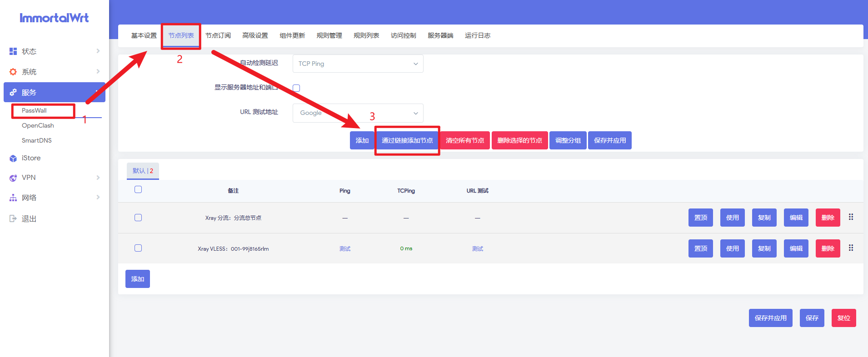The image size is (868, 357).
Task: Click the bottom 保存 button
Action: 812,318
